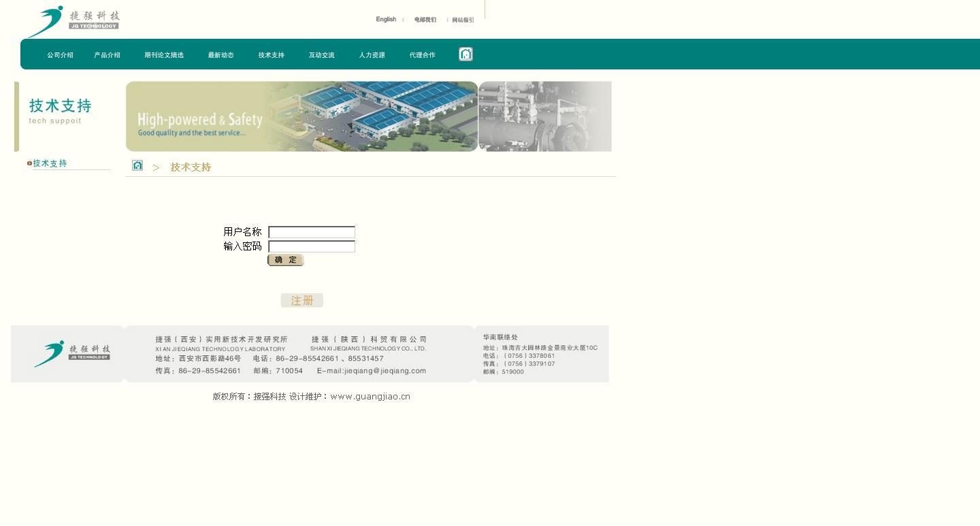Open the 互动交流 navigation item
The width and height of the screenshot is (980, 526).
(x=321, y=55)
